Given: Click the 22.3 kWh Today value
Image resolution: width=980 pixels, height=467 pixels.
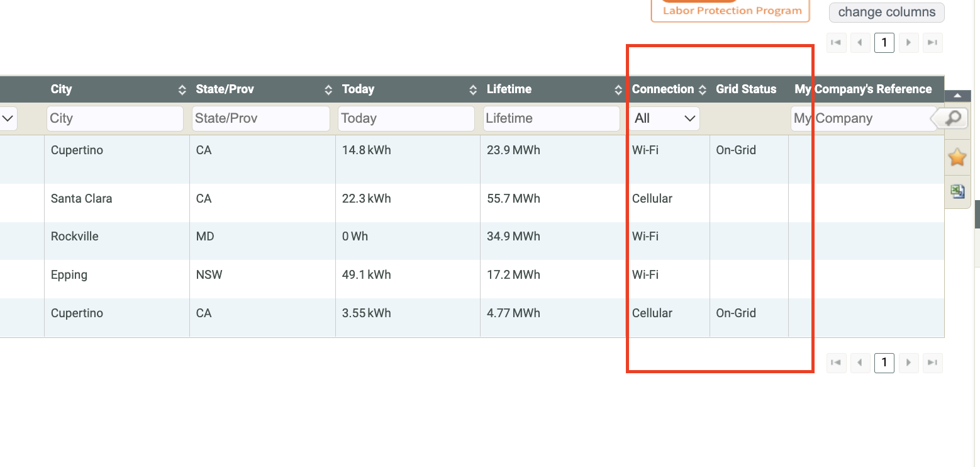Looking at the screenshot, I should [366, 198].
